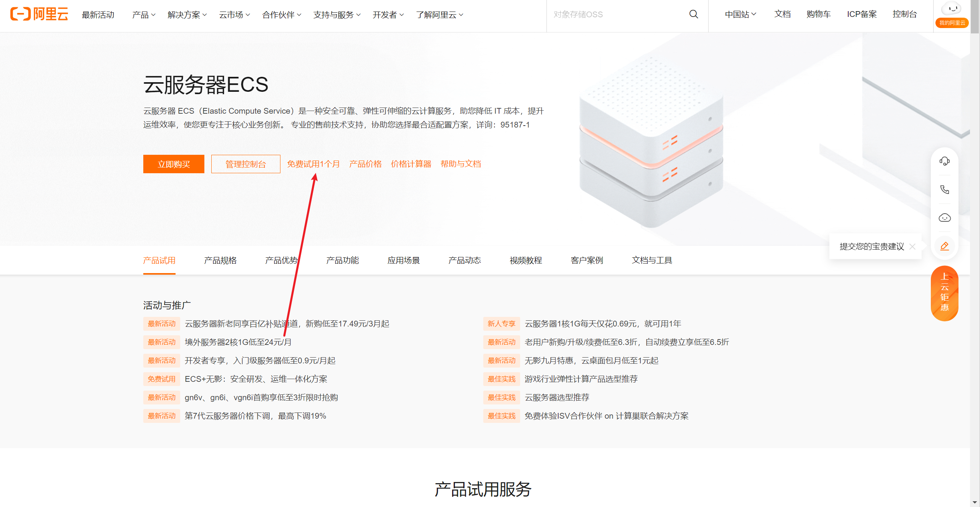Viewport: 980px width, 507px height.
Task: Expand the 支持与服务 dropdown menu
Action: click(x=337, y=15)
